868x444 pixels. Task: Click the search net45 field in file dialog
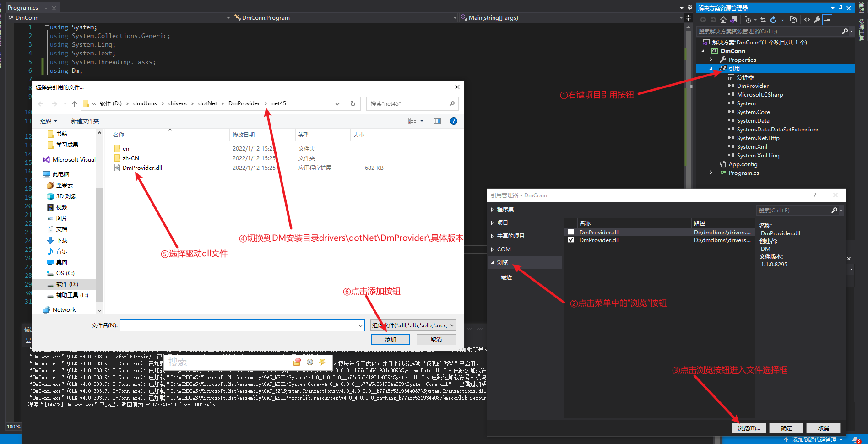pyautogui.click(x=412, y=104)
